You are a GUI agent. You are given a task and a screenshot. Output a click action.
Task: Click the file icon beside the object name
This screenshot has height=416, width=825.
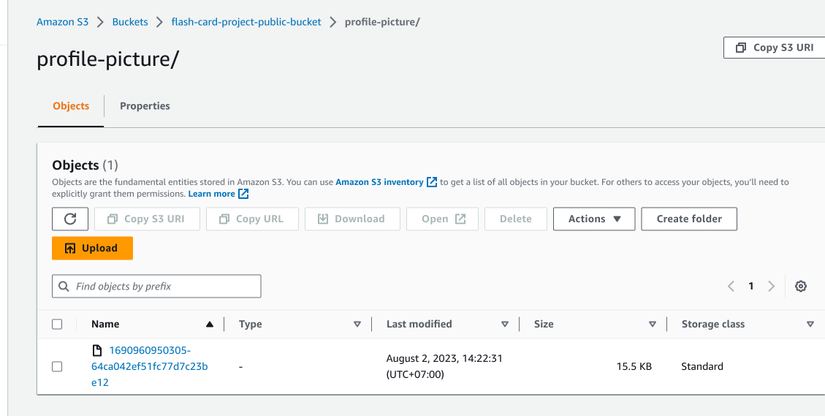pyautogui.click(x=97, y=351)
